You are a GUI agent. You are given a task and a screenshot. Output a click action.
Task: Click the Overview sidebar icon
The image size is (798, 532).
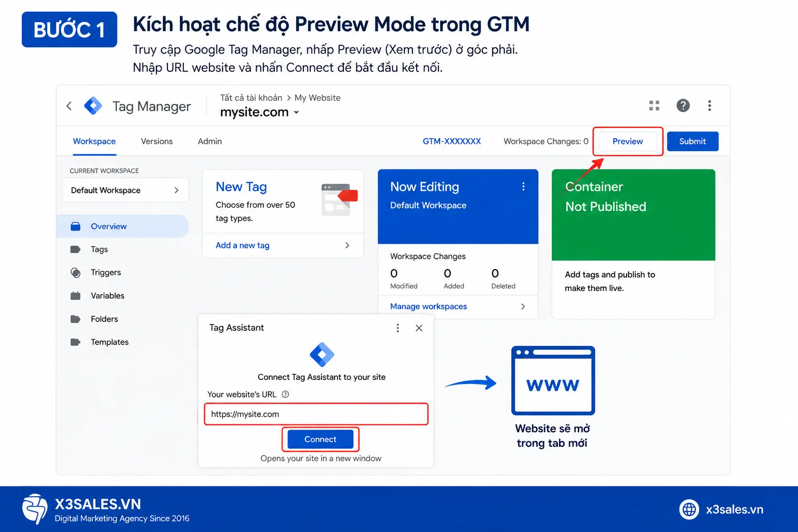pyautogui.click(x=75, y=227)
